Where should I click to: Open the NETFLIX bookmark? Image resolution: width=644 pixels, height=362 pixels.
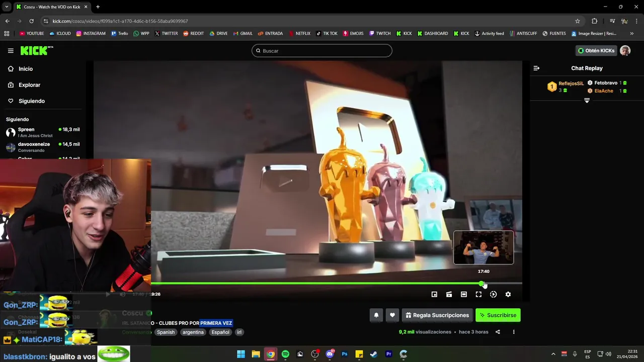pos(300,34)
